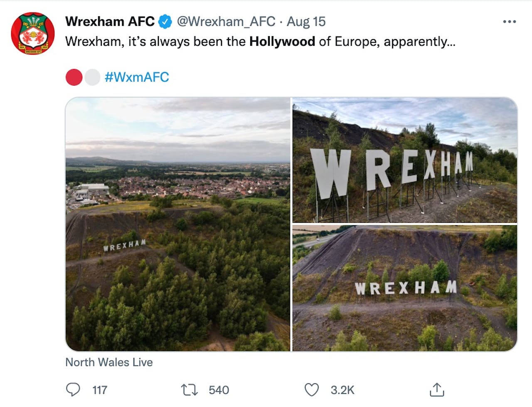The height and width of the screenshot is (407, 532).
Task: Open the Aug 15 timestamp link
Action: [x=306, y=22]
